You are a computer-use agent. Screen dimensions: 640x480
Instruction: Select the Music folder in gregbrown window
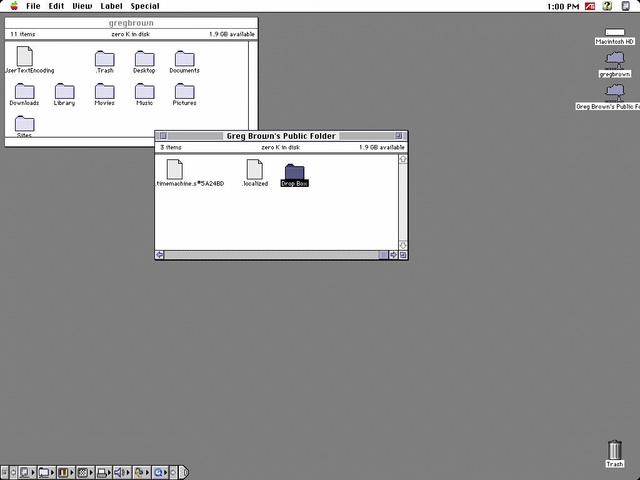[144, 94]
